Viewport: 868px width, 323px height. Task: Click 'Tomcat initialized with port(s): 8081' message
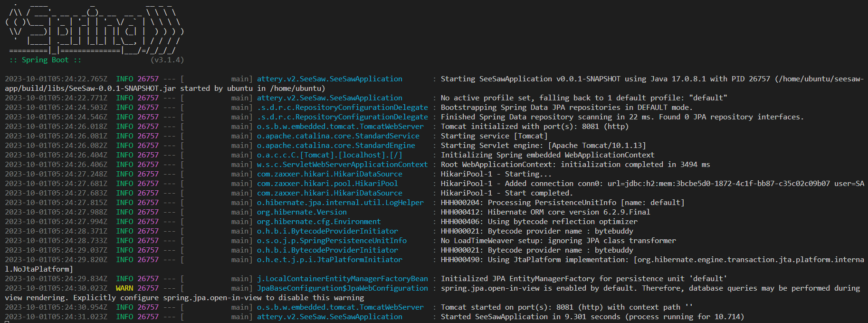[x=534, y=127]
